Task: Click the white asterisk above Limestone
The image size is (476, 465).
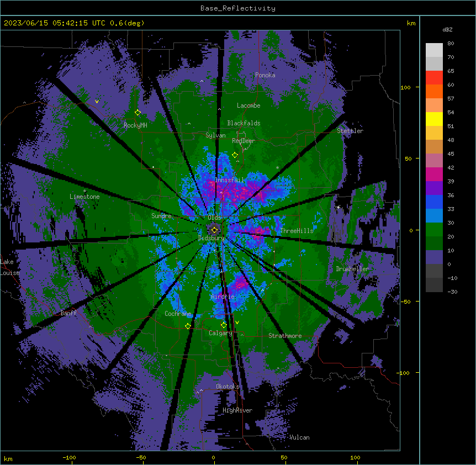Action: tap(84, 191)
